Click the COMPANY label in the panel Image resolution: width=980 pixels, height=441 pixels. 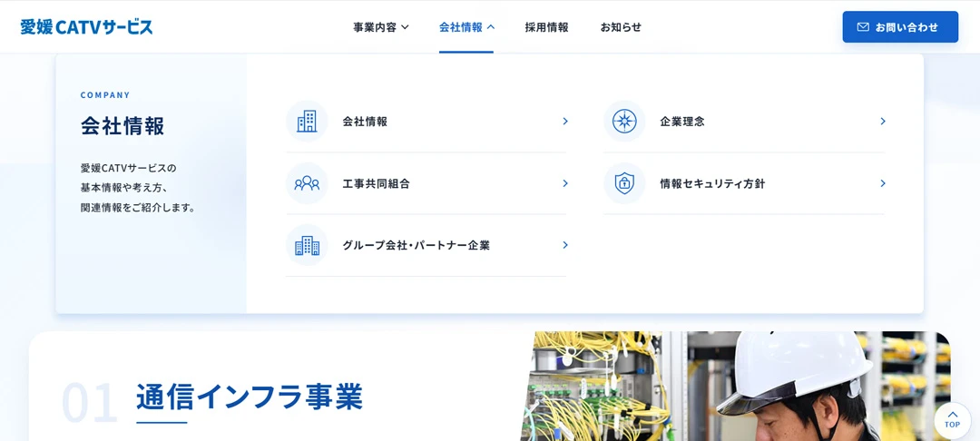click(x=105, y=95)
